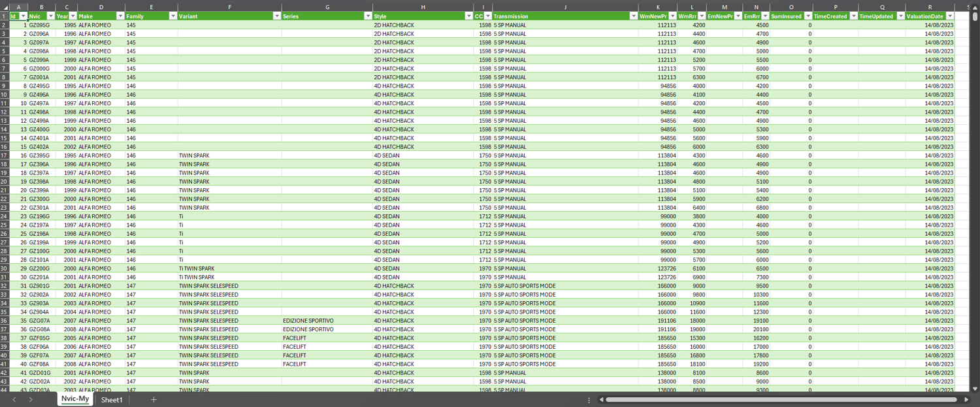Select 2D HATCHBACK cell in row 2

pyautogui.click(x=423, y=25)
